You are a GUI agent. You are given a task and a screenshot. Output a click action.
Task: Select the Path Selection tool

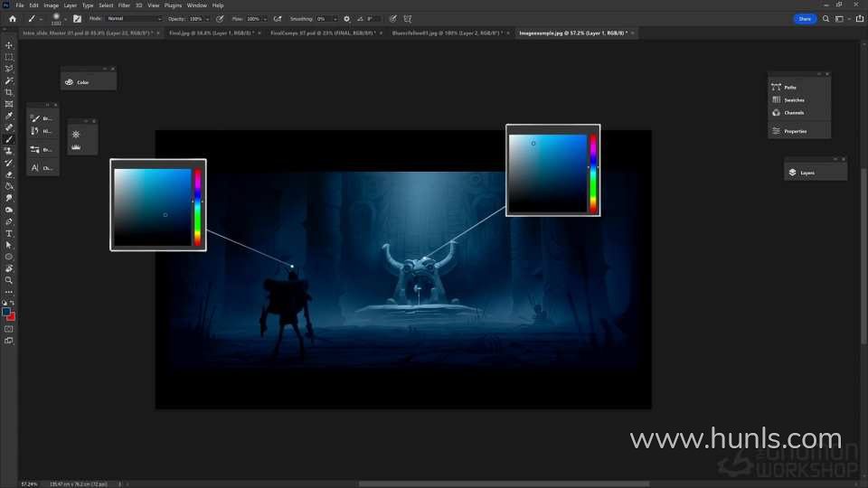9,245
